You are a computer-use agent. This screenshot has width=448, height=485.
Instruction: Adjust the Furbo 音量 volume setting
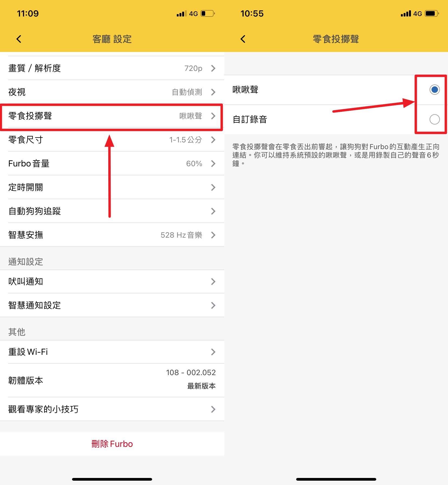pyautogui.click(x=112, y=163)
